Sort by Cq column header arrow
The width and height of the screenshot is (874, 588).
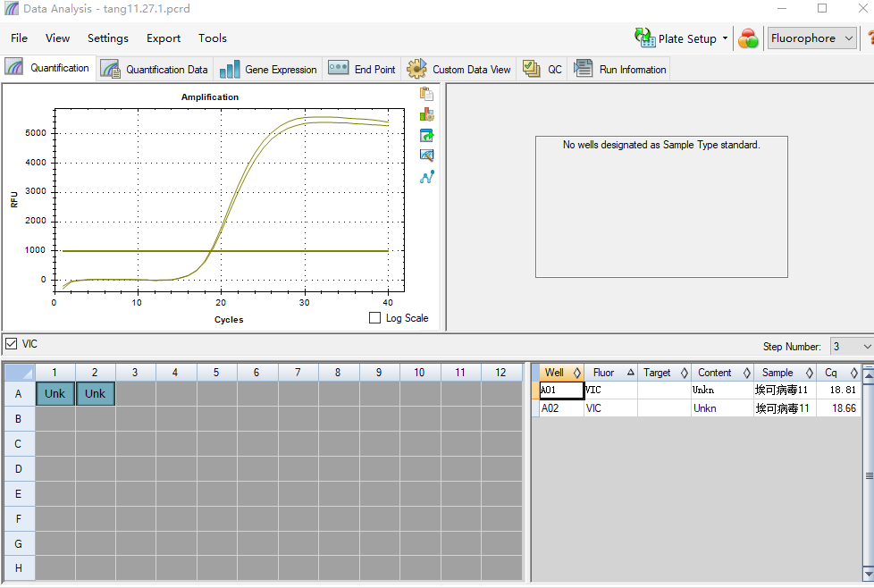click(853, 373)
